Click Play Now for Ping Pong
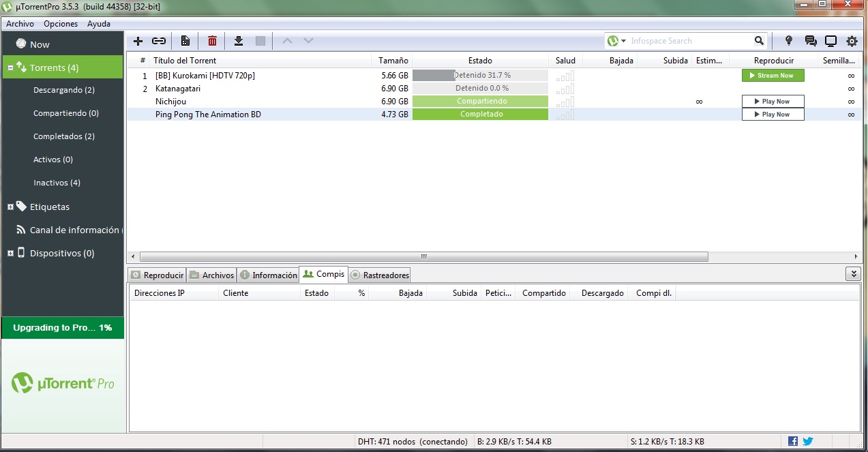Screen dimensions: 868x452 (773, 115)
